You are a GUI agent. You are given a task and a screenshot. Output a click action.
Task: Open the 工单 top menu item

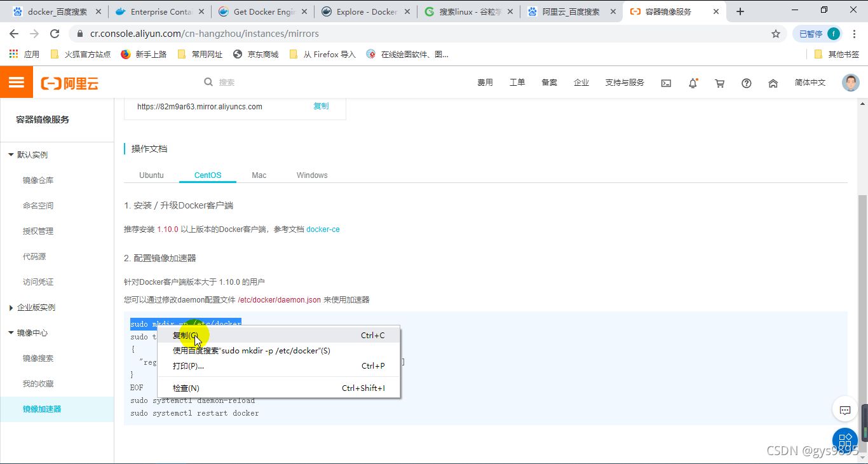pyautogui.click(x=517, y=83)
